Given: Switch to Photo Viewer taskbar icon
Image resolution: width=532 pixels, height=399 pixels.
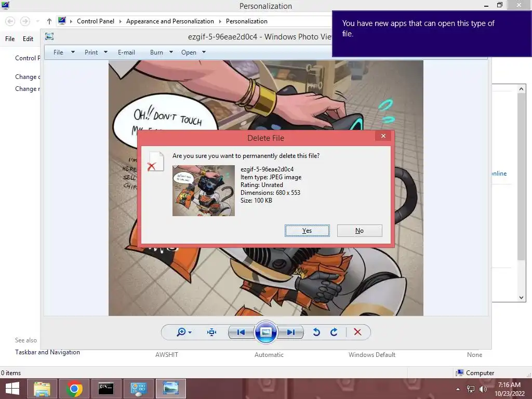Looking at the screenshot, I should pos(170,389).
